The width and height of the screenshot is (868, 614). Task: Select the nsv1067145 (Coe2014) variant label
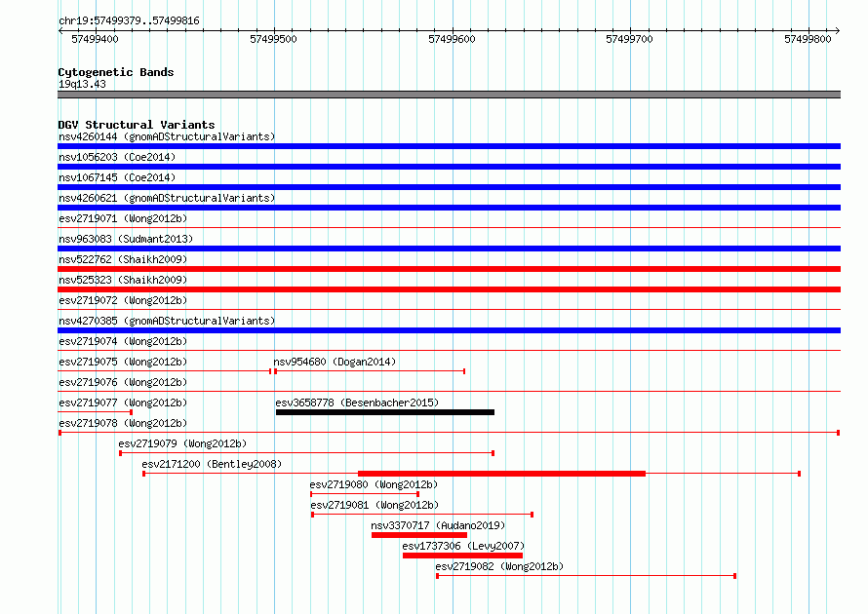[x=117, y=177]
